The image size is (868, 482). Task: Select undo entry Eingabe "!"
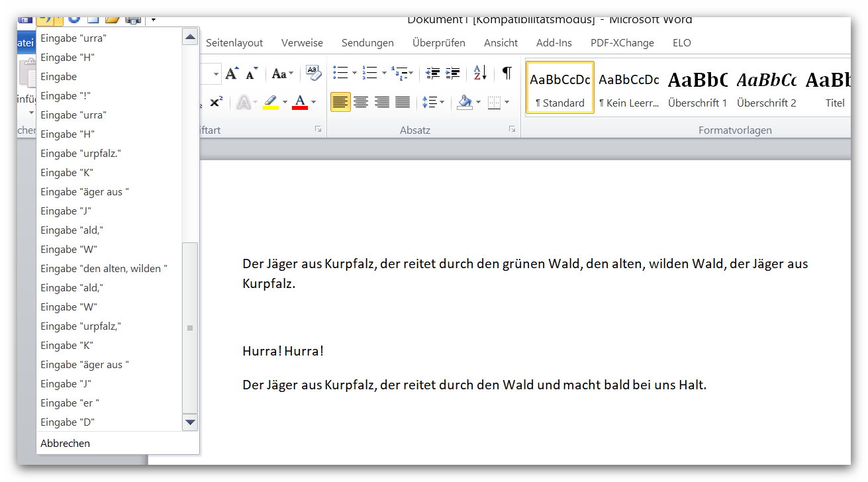[x=109, y=95]
